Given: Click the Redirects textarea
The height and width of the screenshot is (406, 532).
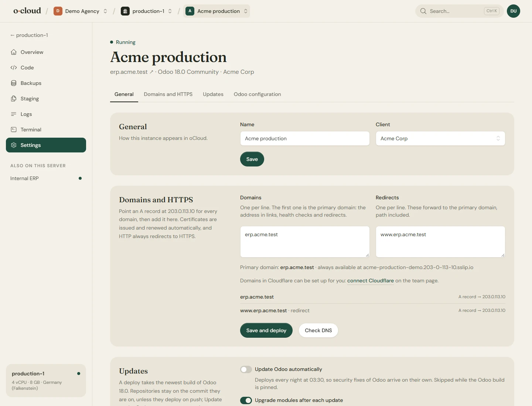Looking at the screenshot, I should (440, 242).
